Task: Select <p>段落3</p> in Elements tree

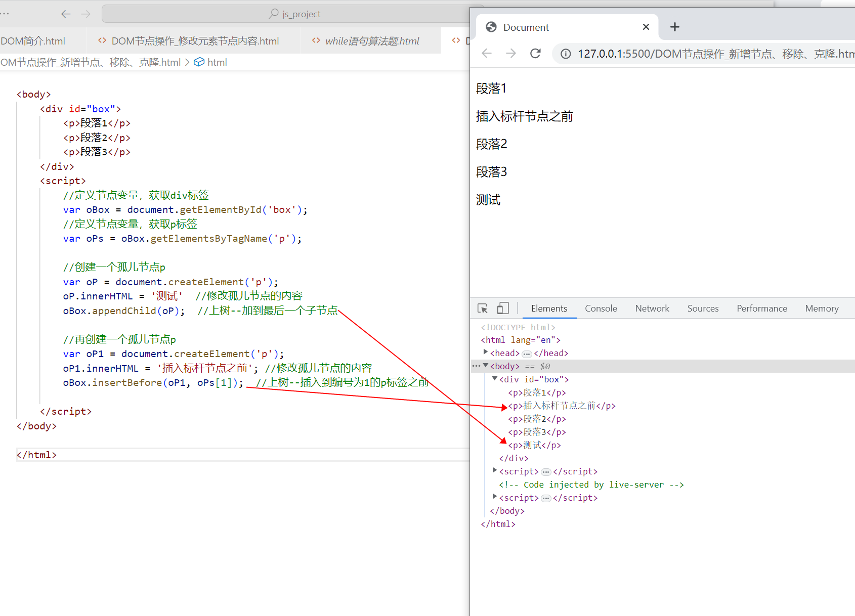Action: 537,432
